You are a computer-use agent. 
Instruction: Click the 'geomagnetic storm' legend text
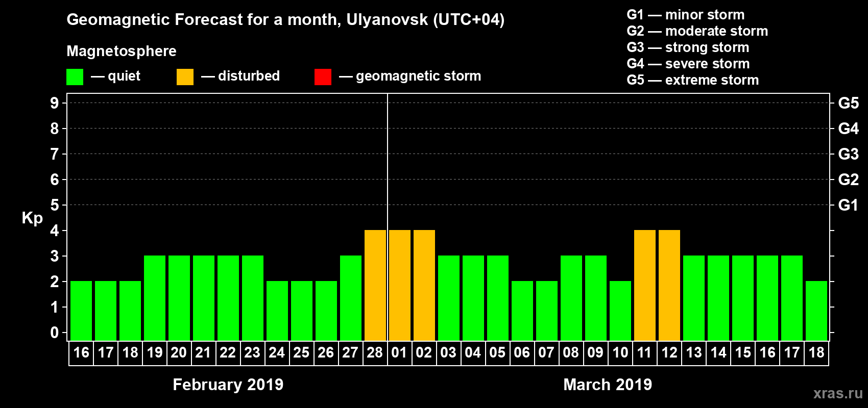(x=419, y=76)
